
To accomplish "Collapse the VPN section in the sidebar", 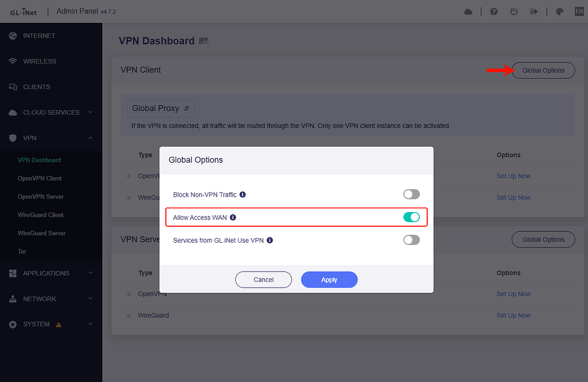I will 89,138.
